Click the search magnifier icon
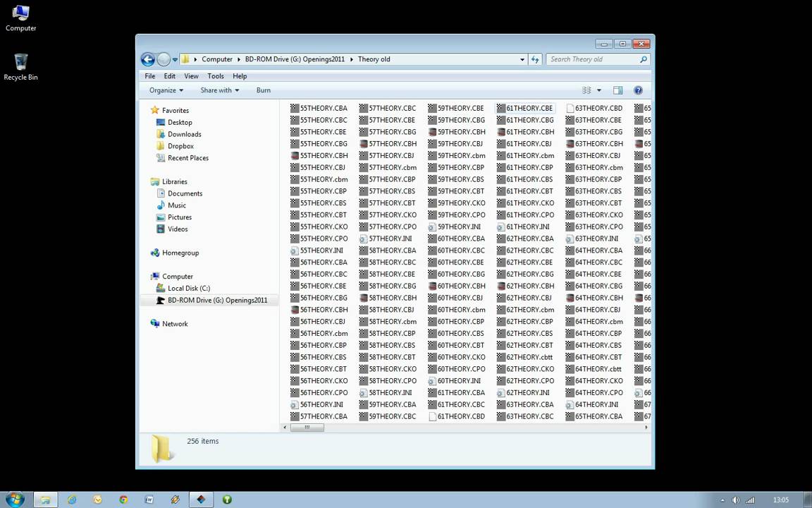The image size is (812, 508). 643,59
